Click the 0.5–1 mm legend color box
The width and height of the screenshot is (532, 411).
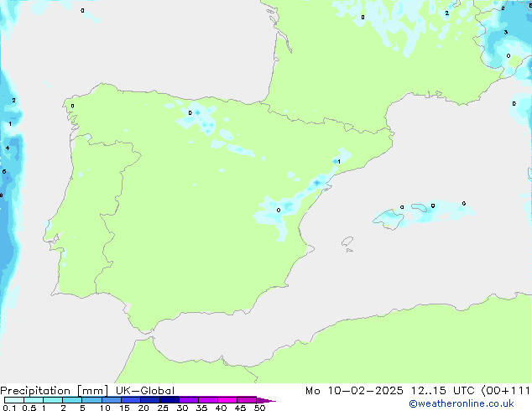(x=34, y=400)
